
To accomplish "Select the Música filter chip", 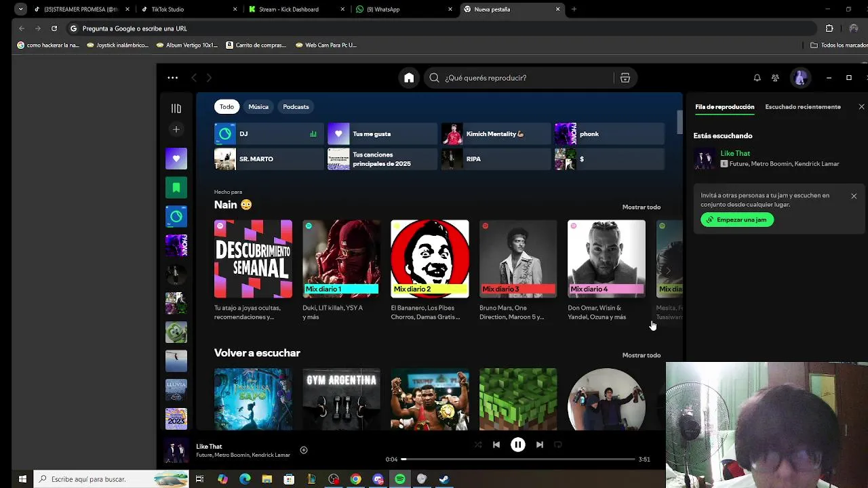I will pos(258,107).
